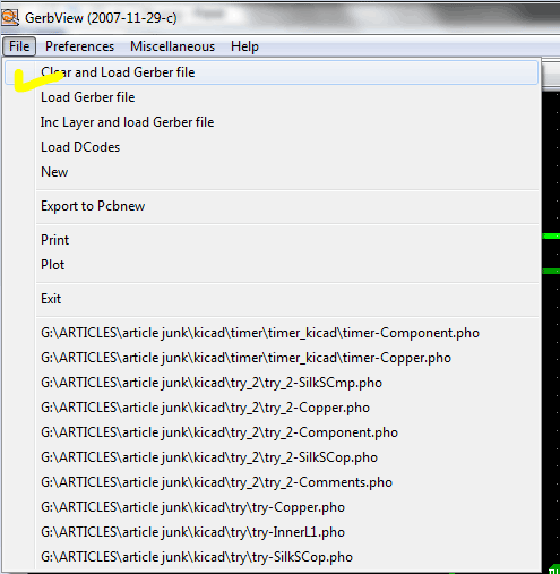Open recent file try_2-SilkSCop.pho

tap(272, 457)
